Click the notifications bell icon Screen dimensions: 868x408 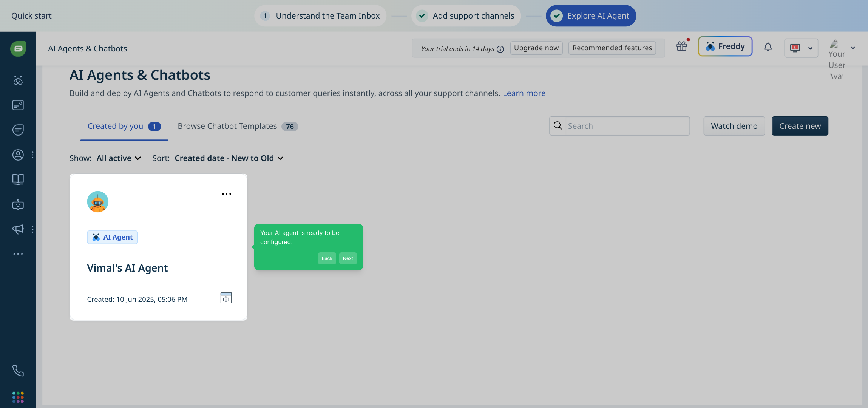pyautogui.click(x=768, y=47)
